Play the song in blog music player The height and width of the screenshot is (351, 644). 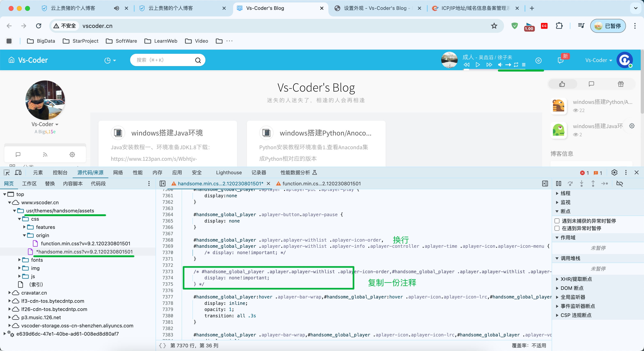pyautogui.click(x=478, y=65)
